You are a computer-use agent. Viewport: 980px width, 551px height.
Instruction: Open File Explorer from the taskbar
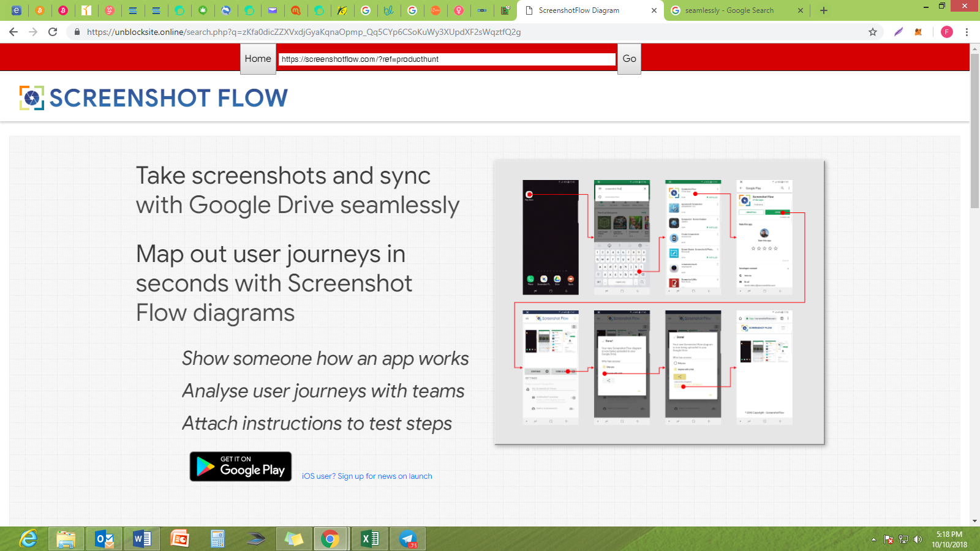66,539
